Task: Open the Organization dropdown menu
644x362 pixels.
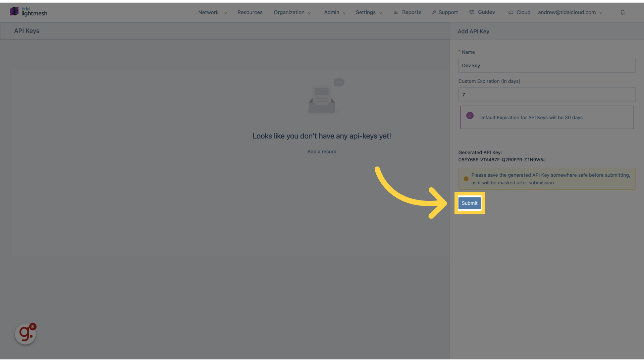Action: coord(292,12)
